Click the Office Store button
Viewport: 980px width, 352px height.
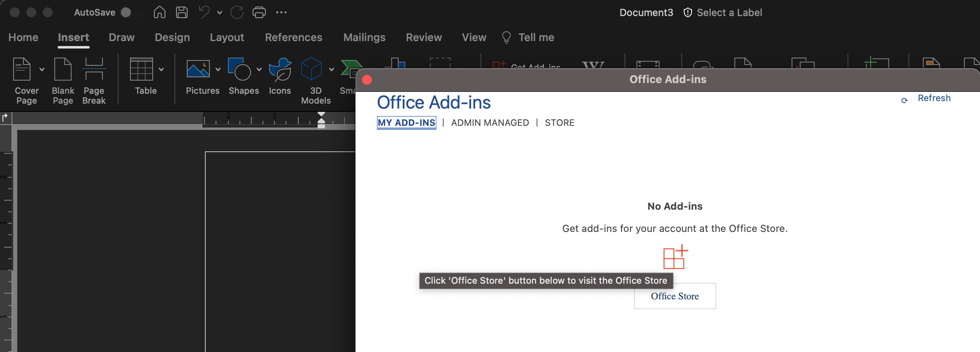675,296
